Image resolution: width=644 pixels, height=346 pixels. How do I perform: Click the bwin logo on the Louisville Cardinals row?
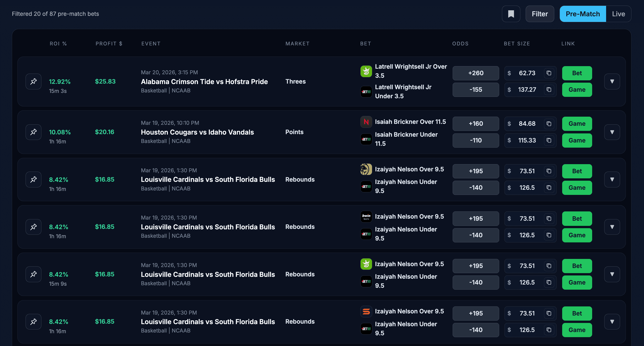pos(366,217)
